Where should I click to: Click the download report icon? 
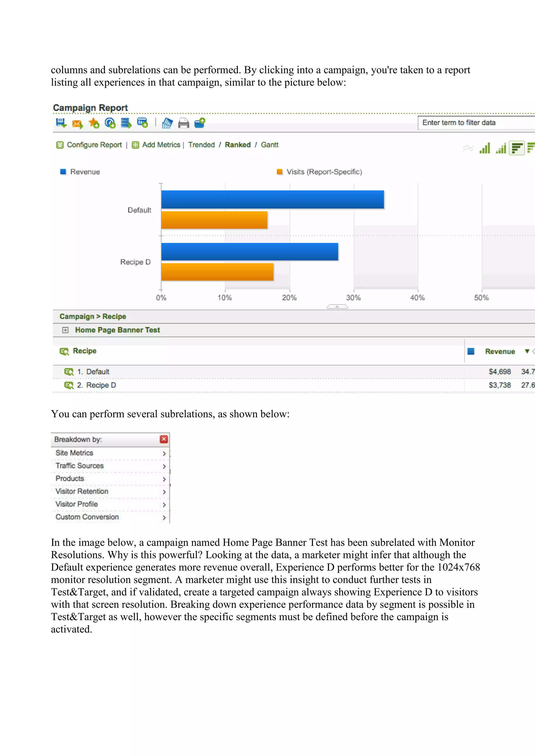tap(61, 123)
